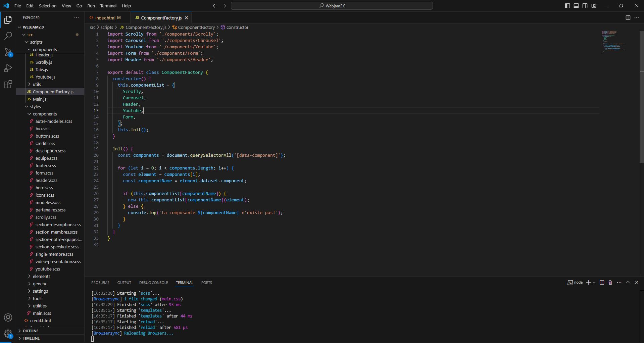Collapse the src folder
This screenshot has height=343, width=644.
coord(50,35)
